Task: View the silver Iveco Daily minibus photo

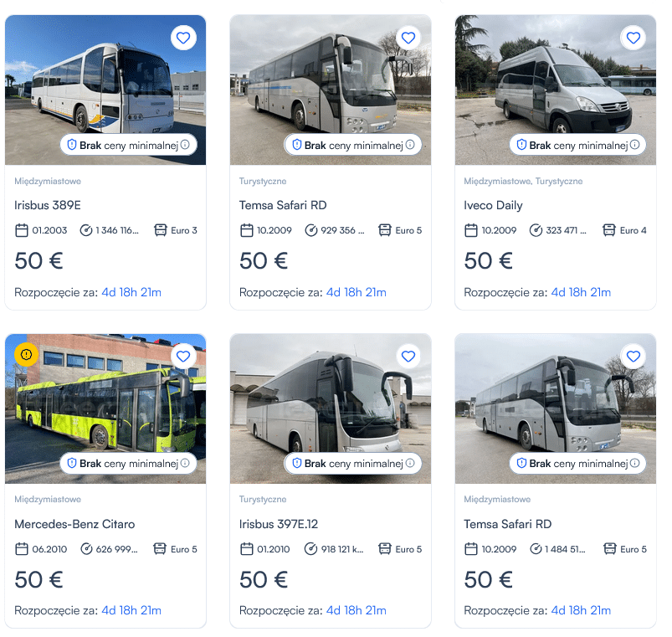Action: 556,90
